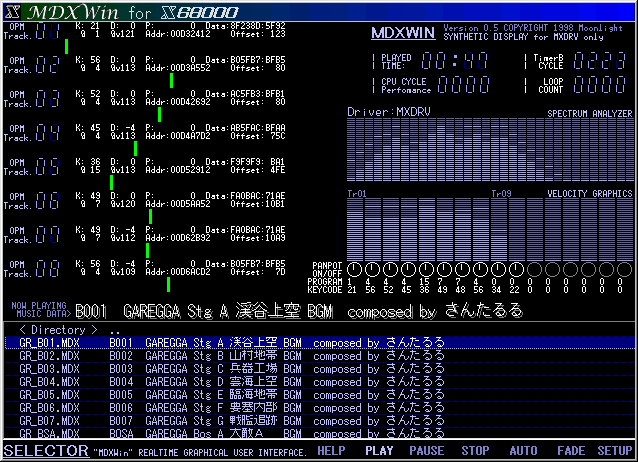This screenshot has height=462, width=638.
Task: Click the NOW PLAYING MUSIC DATA label
Action: (x=41, y=310)
